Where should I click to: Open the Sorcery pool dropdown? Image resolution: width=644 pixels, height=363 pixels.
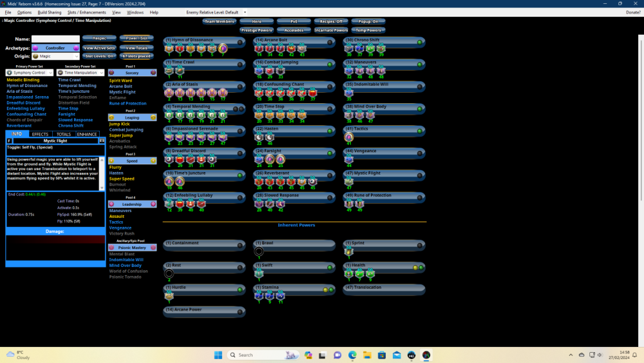tap(132, 73)
